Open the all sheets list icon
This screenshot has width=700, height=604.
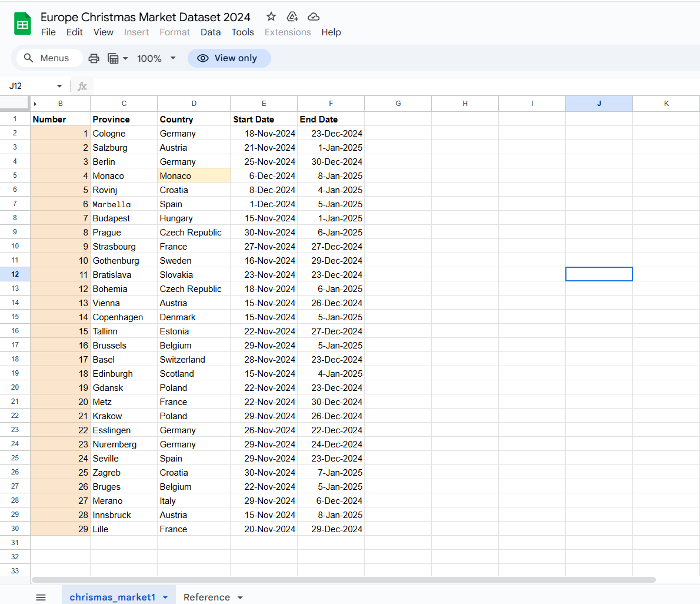click(41, 597)
